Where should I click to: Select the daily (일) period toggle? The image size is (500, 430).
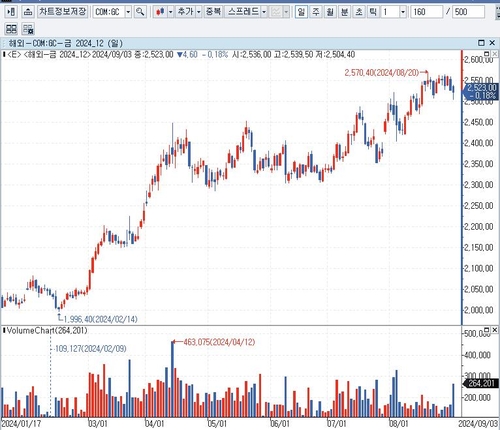(x=301, y=12)
